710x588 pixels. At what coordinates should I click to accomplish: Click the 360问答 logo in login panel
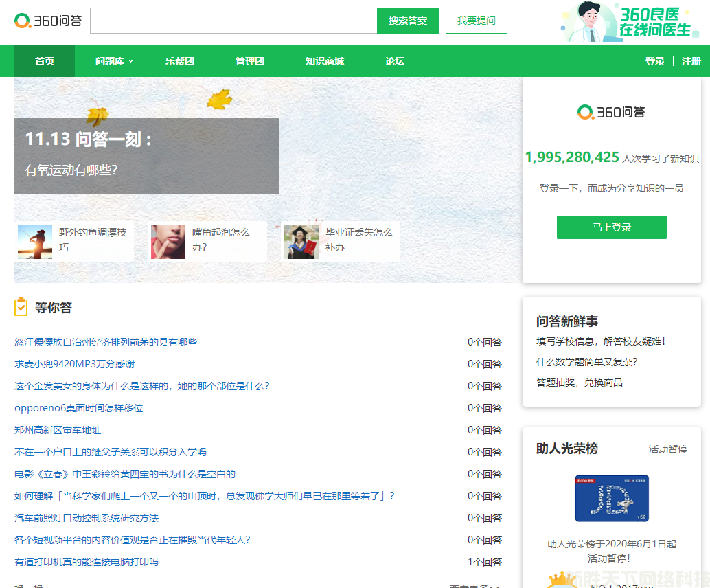(611, 112)
